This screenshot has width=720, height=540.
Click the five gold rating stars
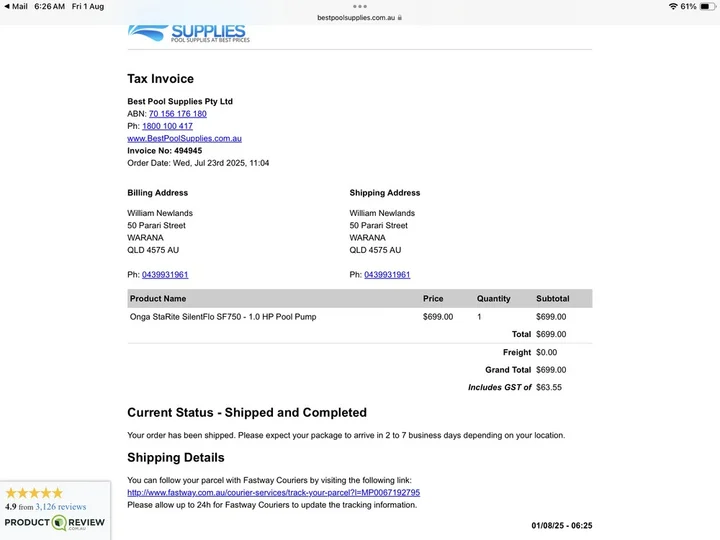[34, 493]
